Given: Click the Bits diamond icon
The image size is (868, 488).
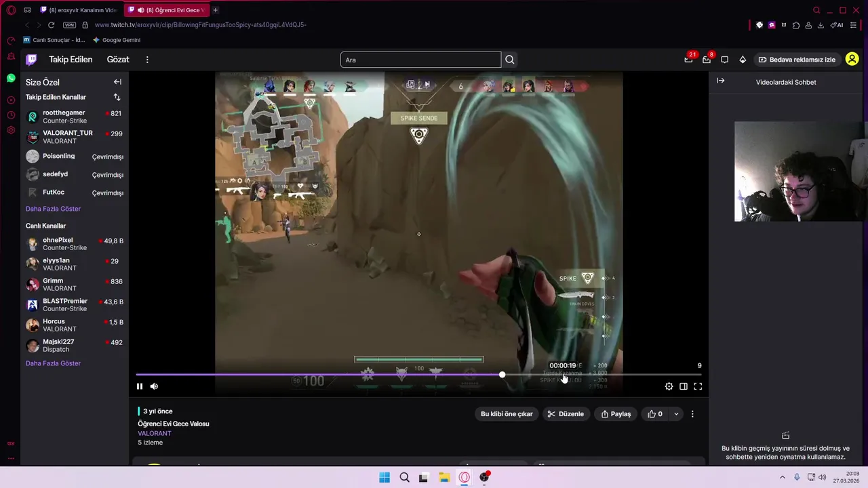Looking at the screenshot, I should pos(743,60).
